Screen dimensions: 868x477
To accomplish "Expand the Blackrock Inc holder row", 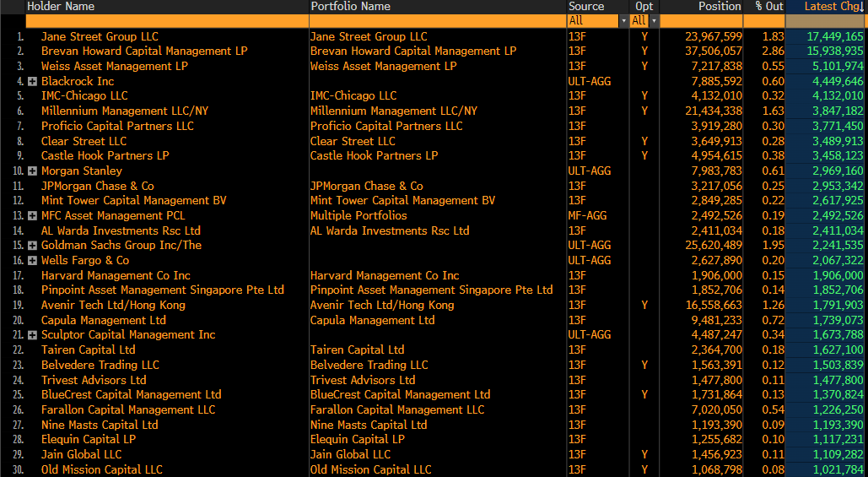I will (32, 81).
